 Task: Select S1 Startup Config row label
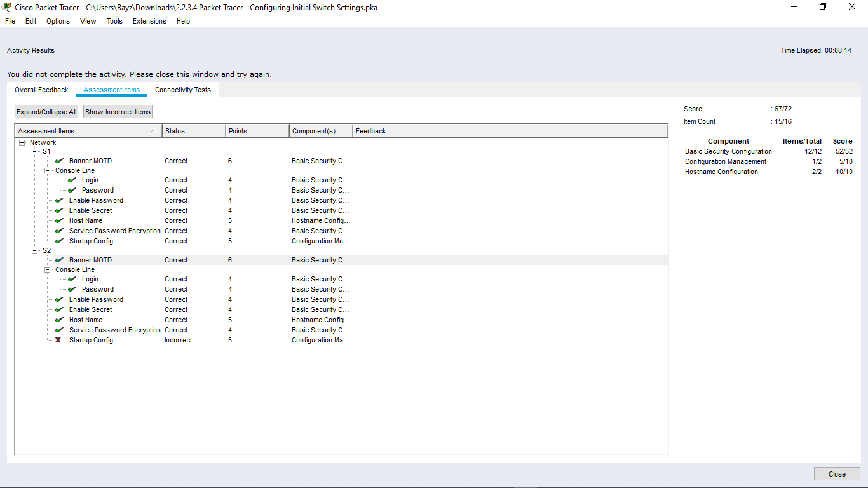pyautogui.click(x=91, y=241)
